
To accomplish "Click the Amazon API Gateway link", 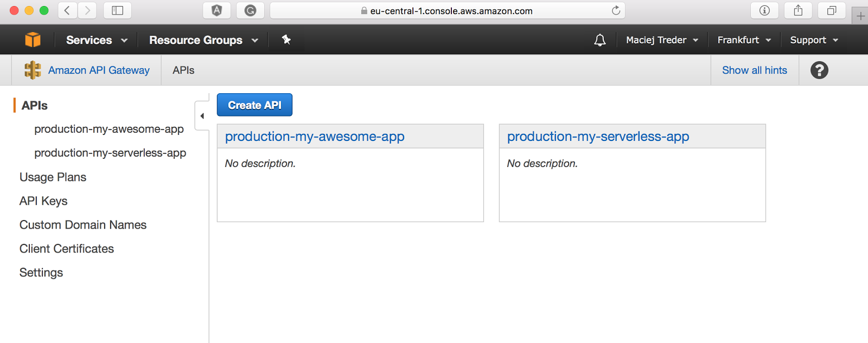I will [99, 70].
